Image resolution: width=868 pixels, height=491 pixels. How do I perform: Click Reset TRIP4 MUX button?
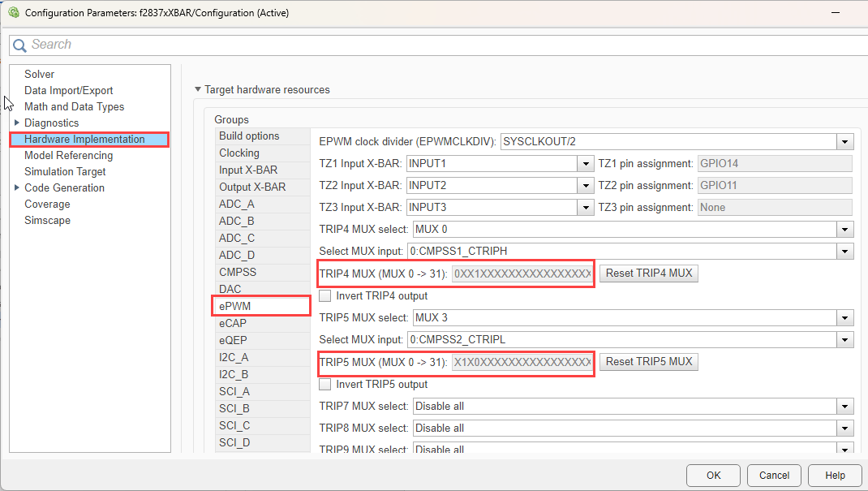[x=649, y=273]
